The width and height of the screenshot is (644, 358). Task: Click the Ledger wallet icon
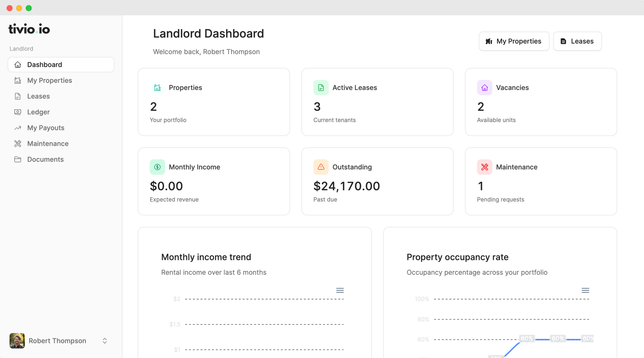[x=18, y=112]
